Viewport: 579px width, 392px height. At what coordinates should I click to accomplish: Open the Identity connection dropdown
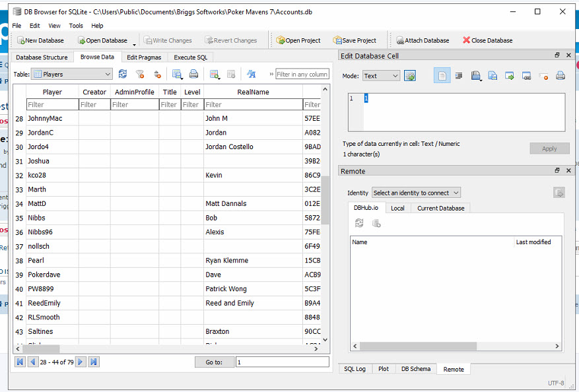pos(416,193)
